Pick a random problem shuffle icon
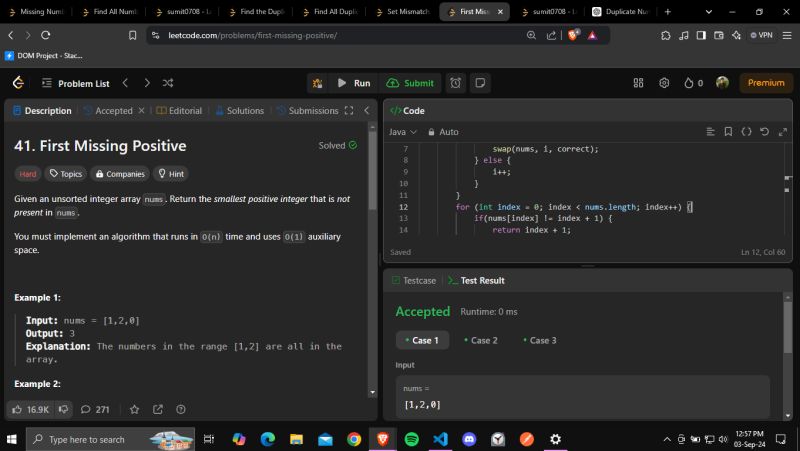Image resolution: width=800 pixels, height=451 pixels. point(168,83)
